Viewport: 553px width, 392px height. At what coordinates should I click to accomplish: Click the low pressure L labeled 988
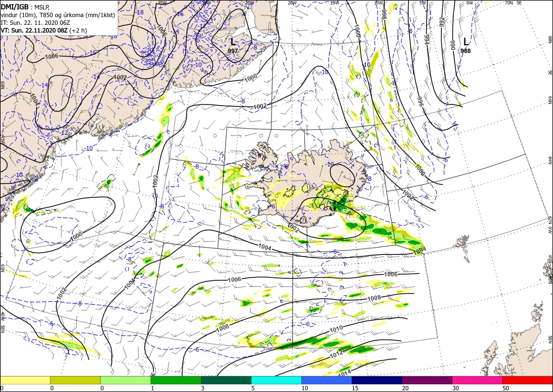(x=466, y=42)
